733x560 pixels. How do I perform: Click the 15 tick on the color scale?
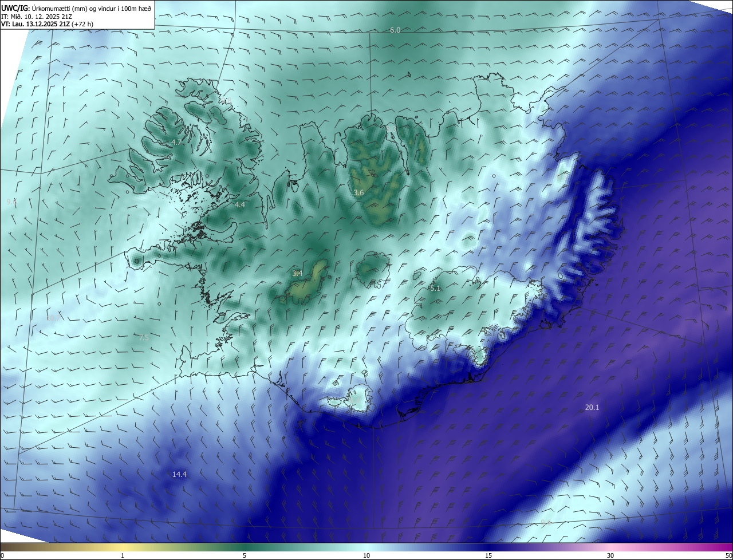[488, 555]
